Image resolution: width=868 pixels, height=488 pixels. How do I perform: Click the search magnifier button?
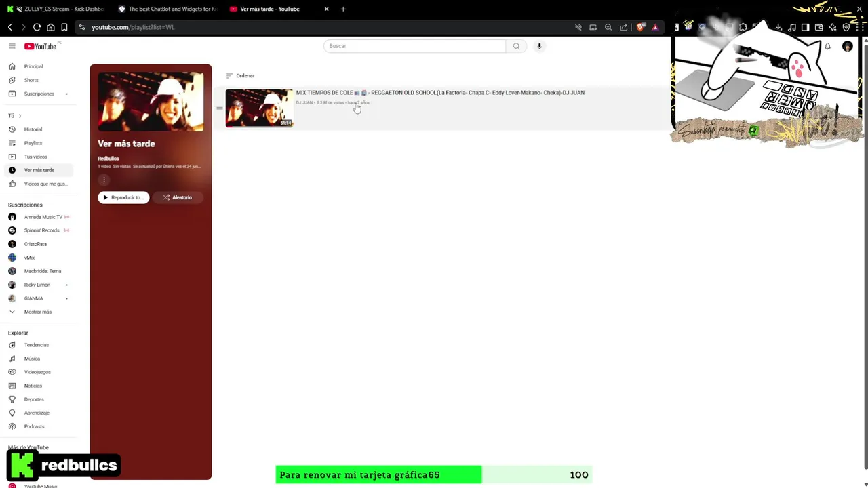point(516,46)
